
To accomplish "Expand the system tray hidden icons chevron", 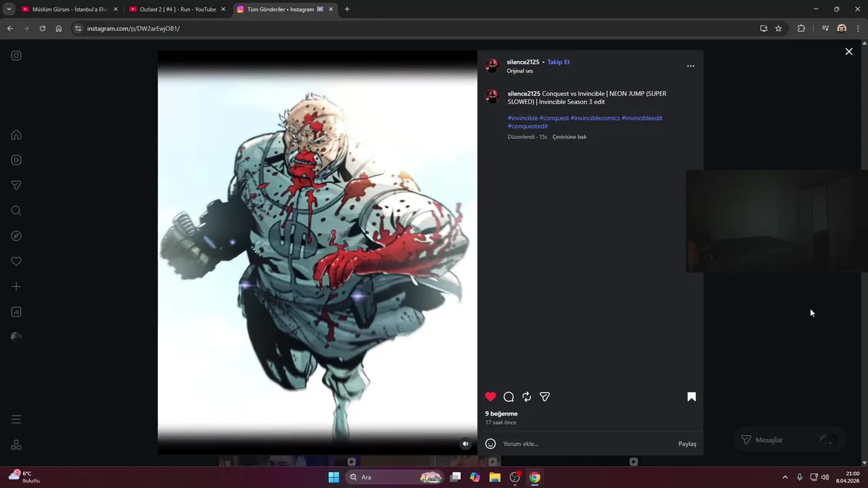I will (x=785, y=477).
